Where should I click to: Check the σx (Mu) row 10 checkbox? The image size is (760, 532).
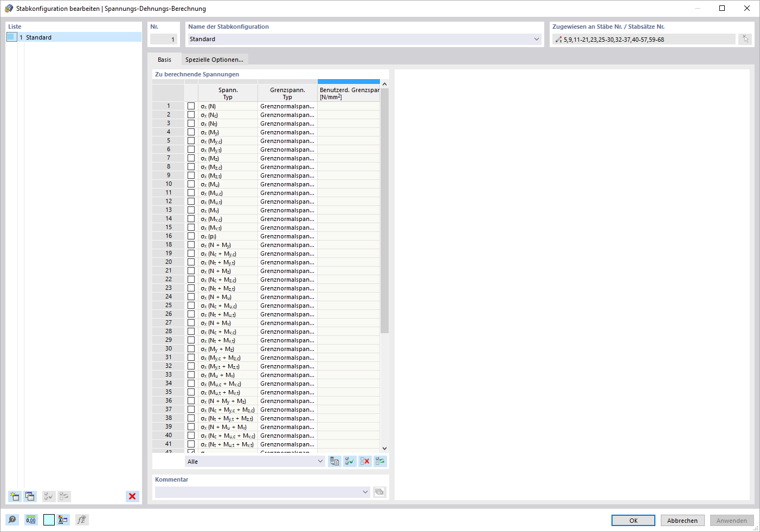coord(191,184)
